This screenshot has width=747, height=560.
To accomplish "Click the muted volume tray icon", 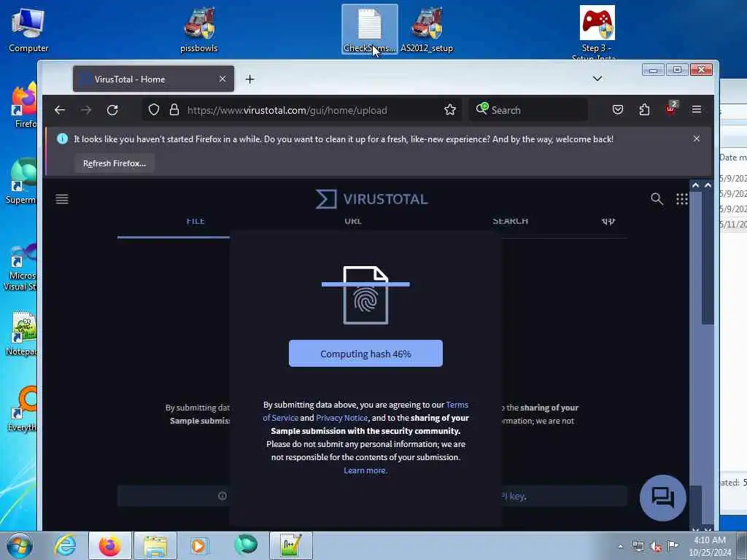I will point(656,546).
